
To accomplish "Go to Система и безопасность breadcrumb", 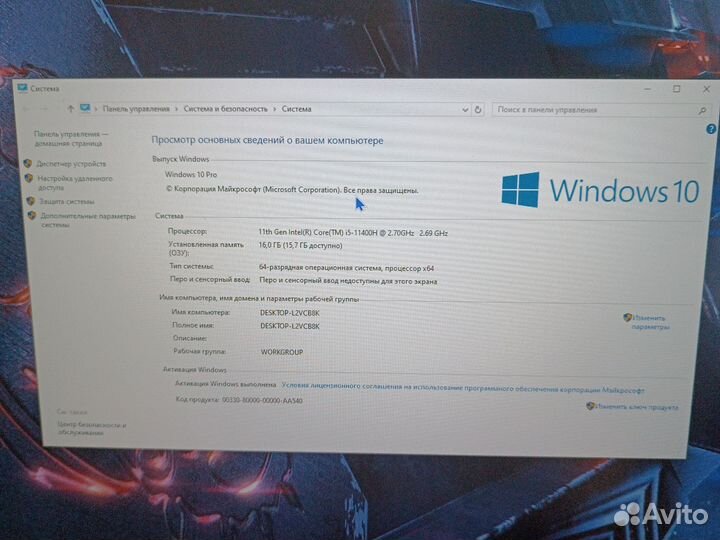I will pyautogui.click(x=225, y=108).
